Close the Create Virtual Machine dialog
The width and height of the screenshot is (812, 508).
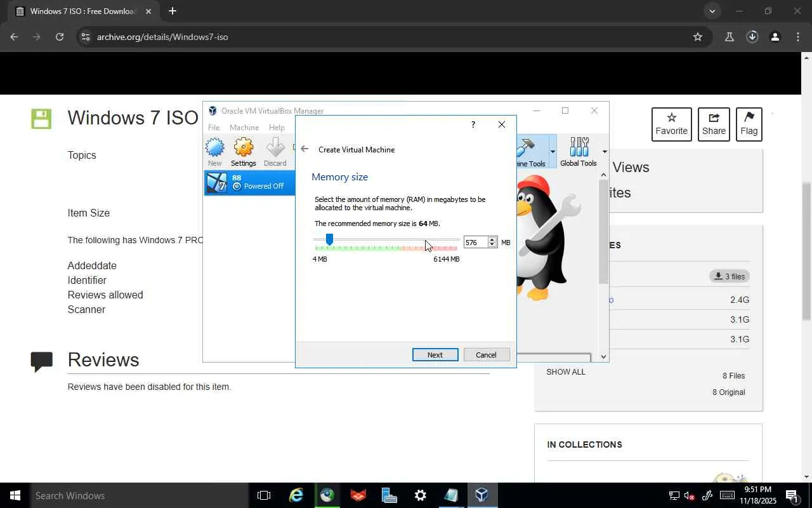pyautogui.click(x=502, y=124)
